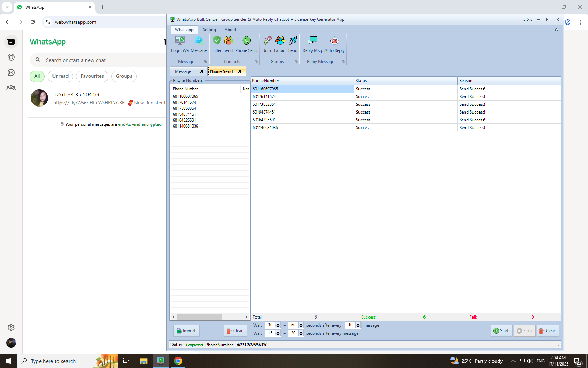Click the Import button
This screenshot has width=588, height=368.
(186, 331)
